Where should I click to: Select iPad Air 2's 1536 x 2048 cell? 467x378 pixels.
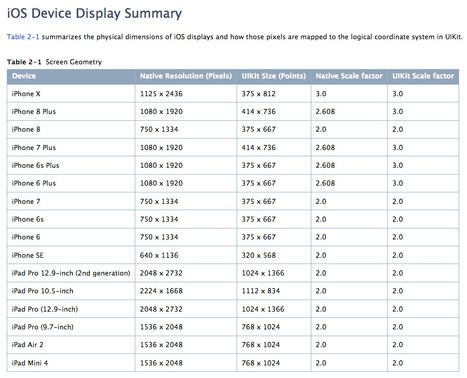tap(186, 345)
